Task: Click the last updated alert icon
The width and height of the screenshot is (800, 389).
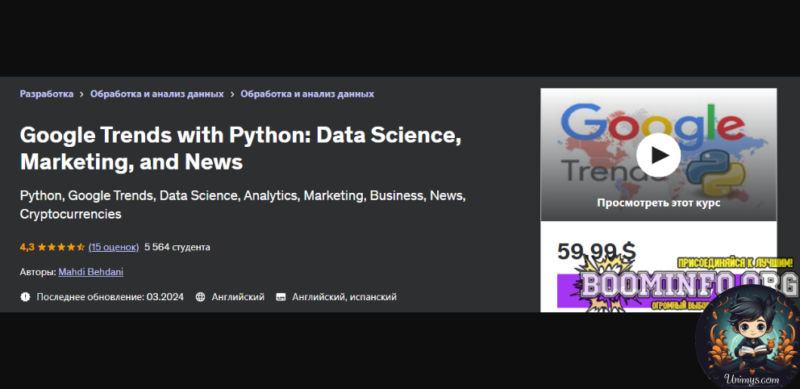Action: pos(25,297)
